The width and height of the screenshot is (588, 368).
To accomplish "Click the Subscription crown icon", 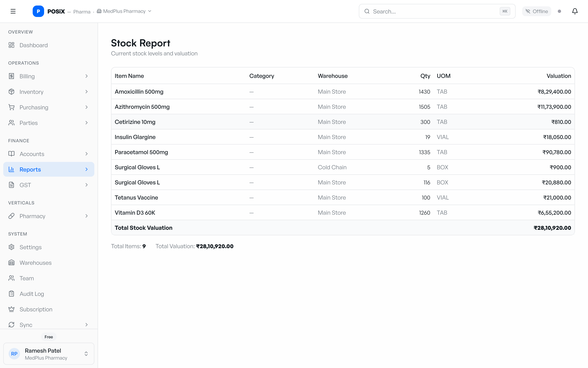I will pyautogui.click(x=11, y=309).
